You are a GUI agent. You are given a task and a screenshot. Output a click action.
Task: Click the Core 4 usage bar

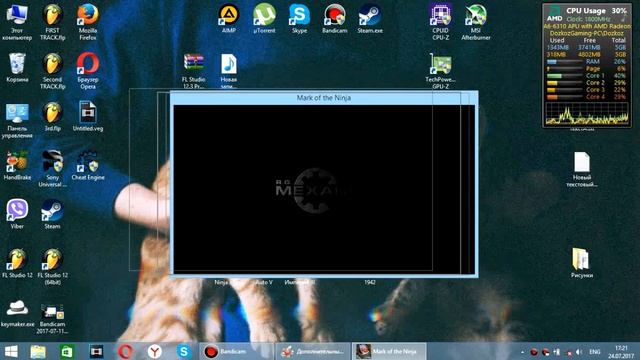pyautogui.click(x=565, y=97)
